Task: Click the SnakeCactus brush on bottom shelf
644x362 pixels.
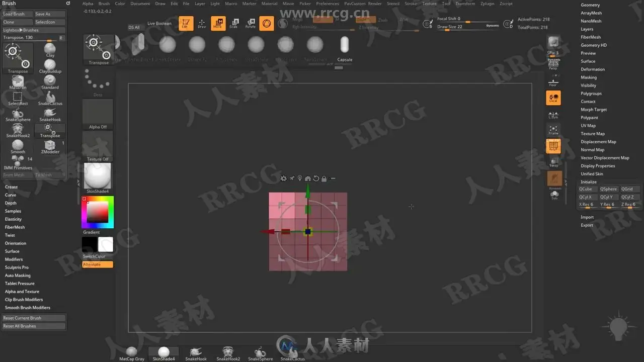Action: click(293, 353)
